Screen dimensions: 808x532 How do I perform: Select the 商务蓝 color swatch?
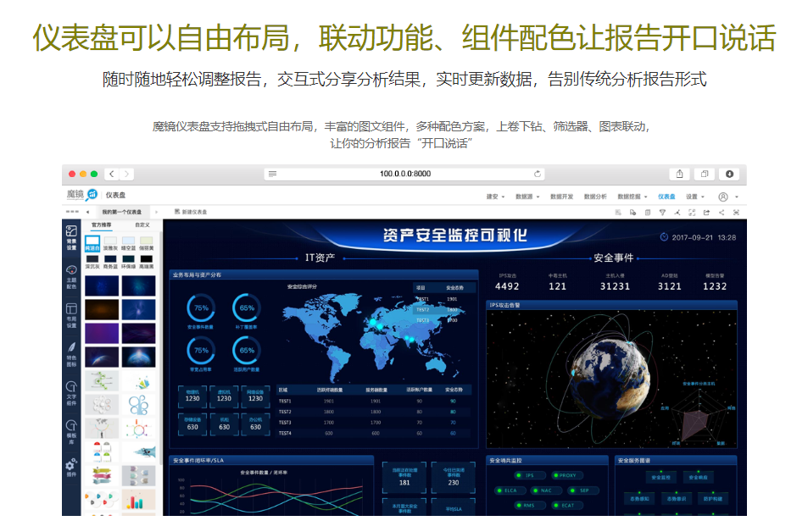pyautogui.click(x=110, y=262)
